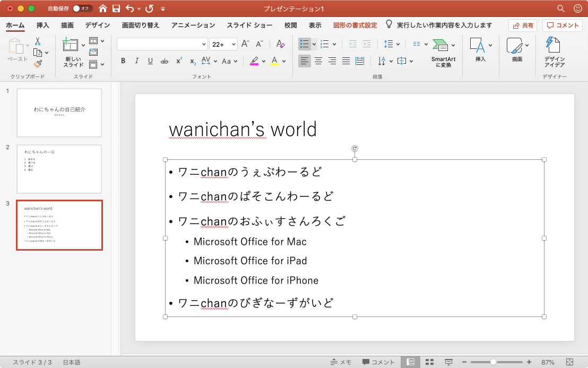Click the increase font size icon
588x368 pixels.
point(245,44)
